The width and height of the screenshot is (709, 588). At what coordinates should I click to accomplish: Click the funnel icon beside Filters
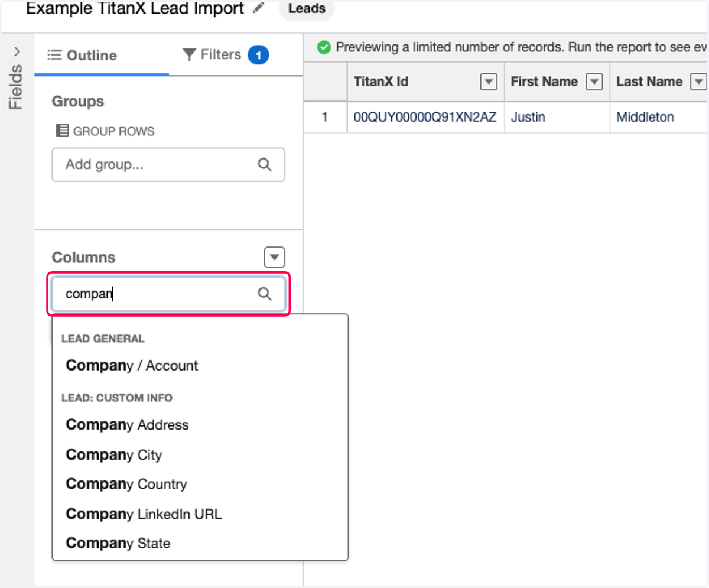click(189, 55)
